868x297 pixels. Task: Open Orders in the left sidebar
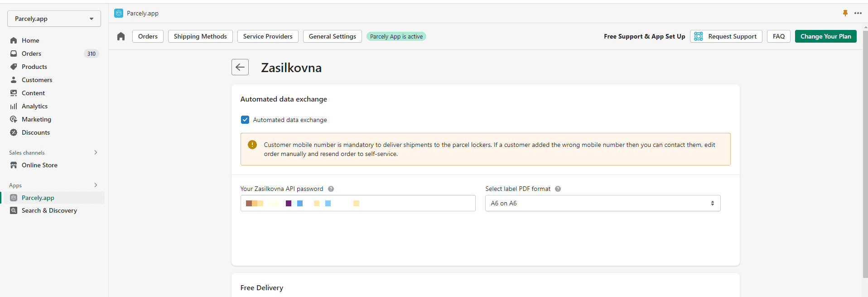[31, 54]
